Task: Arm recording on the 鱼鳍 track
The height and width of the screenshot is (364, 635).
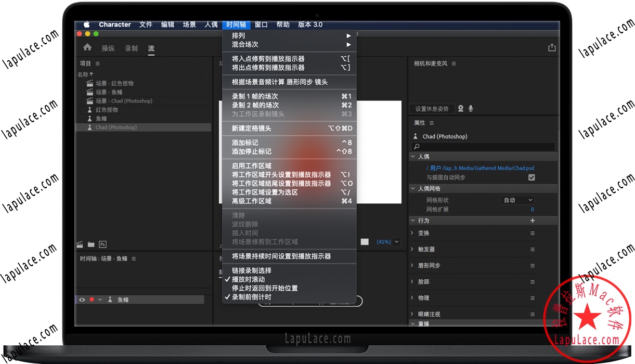Action: 92,298
